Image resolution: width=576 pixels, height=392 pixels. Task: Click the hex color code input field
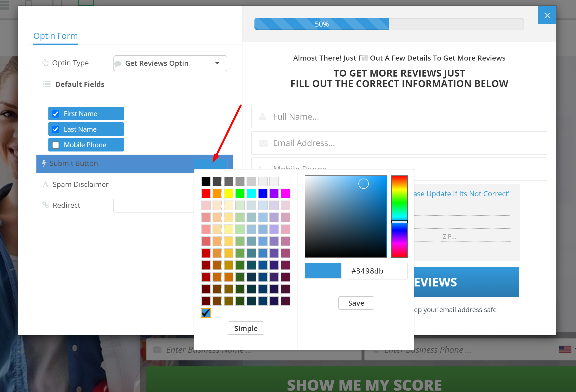tap(377, 271)
